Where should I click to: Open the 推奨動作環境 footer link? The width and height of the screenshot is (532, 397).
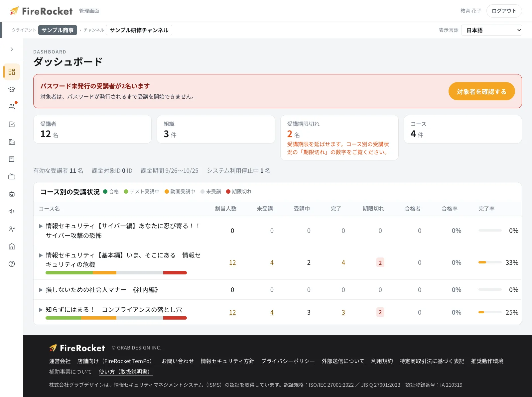click(x=487, y=361)
